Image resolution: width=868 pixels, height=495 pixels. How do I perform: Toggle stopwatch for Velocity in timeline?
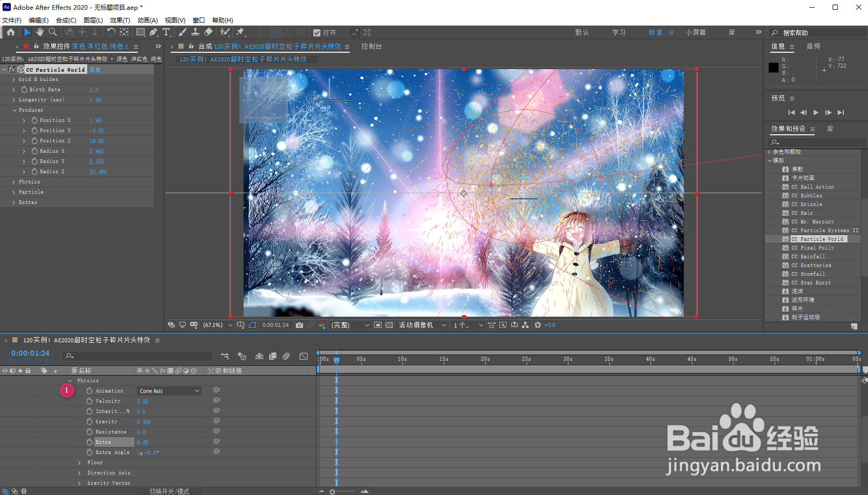coord(89,401)
